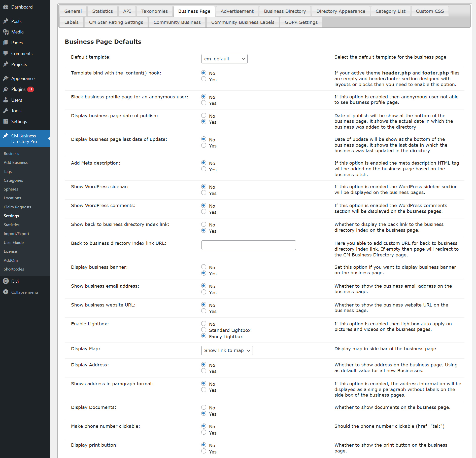Click the Tools wrench icon
476x458 pixels.
click(x=6, y=110)
